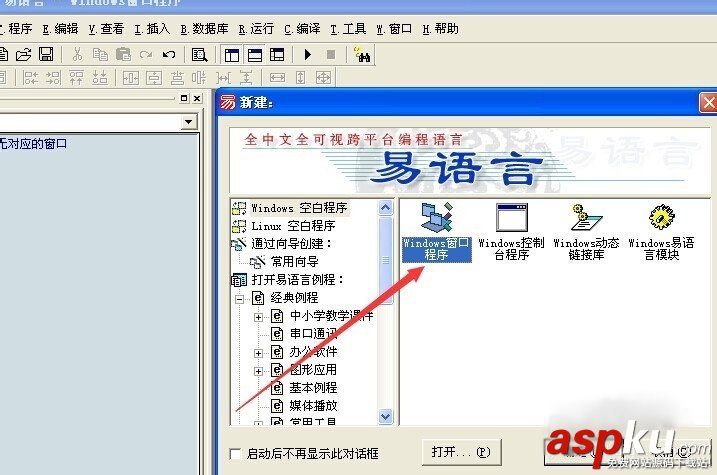Redo with the clockwise arrow icon
This screenshot has height=475, width=717.
[146, 55]
